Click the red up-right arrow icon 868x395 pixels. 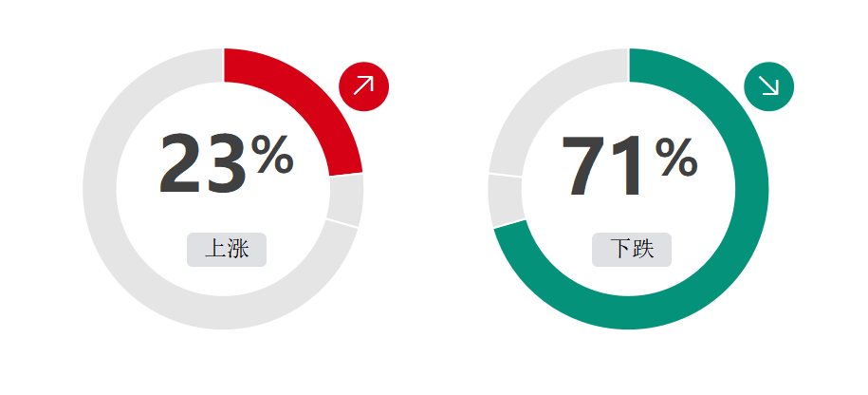[363, 86]
